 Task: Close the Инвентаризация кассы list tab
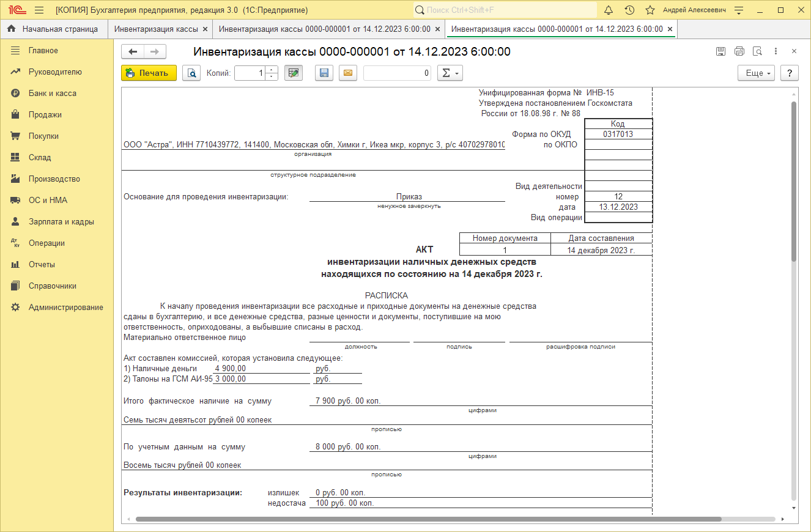tap(205, 29)
